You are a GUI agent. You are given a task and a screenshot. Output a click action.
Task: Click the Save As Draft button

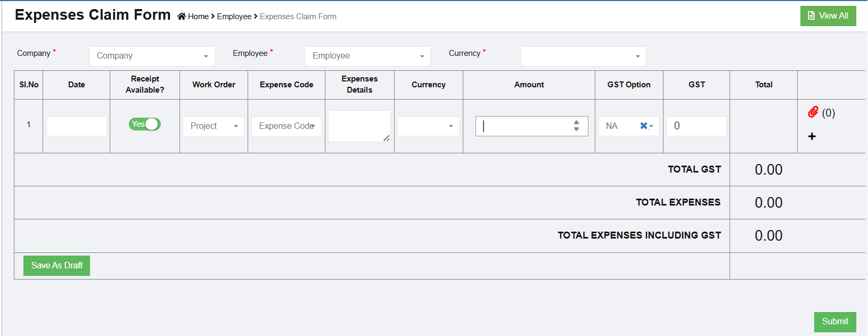56,265
